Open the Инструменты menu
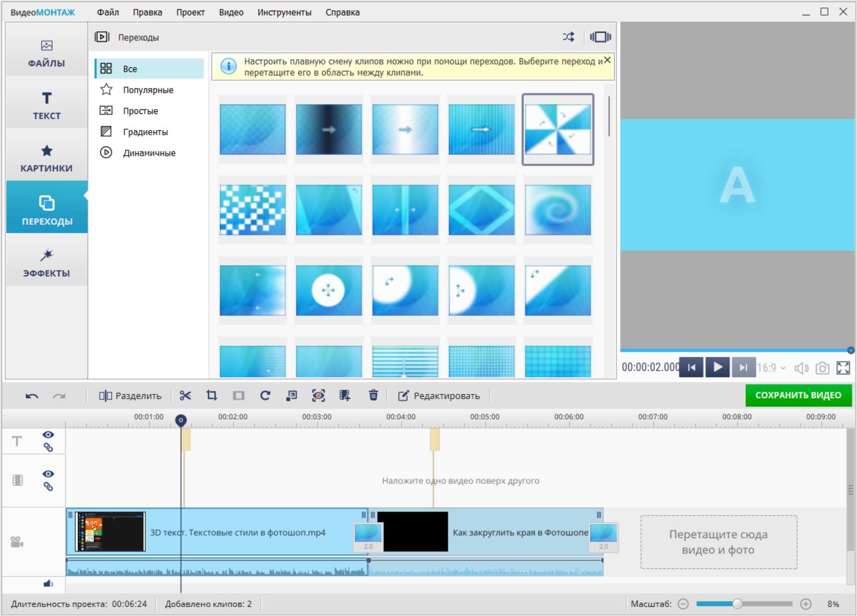Viewport: 857px width, 616px height. (284, 13)
